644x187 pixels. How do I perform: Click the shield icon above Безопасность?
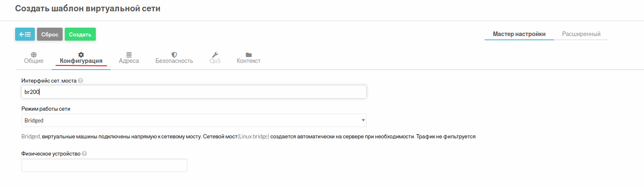click(x=174, y=55)
